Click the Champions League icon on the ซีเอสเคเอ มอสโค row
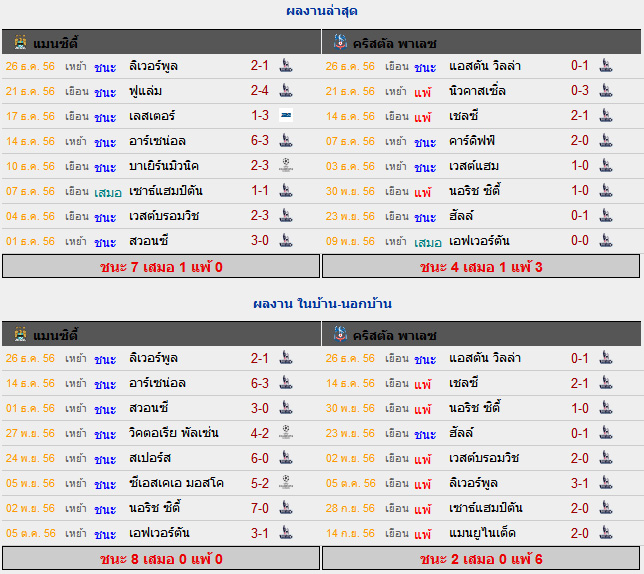This screenshot has height=574, width=644. click(286, 482)
